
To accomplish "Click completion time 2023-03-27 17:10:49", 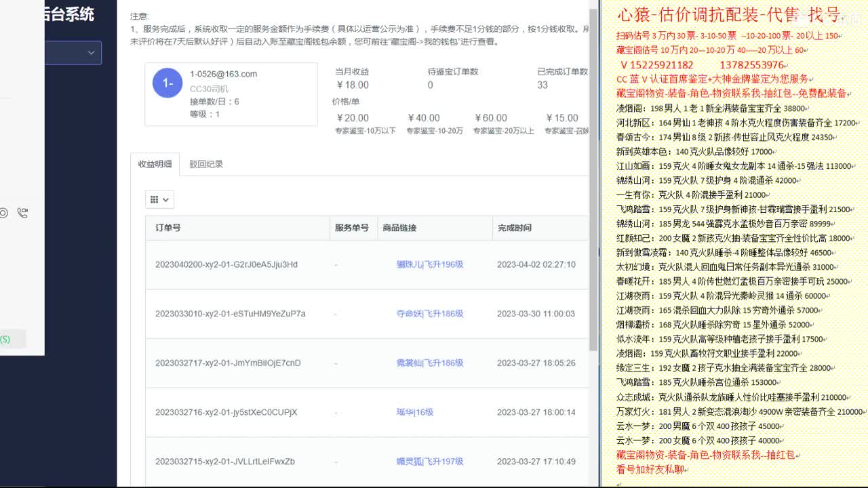I will pyautogui.click(x=536, y=462).
